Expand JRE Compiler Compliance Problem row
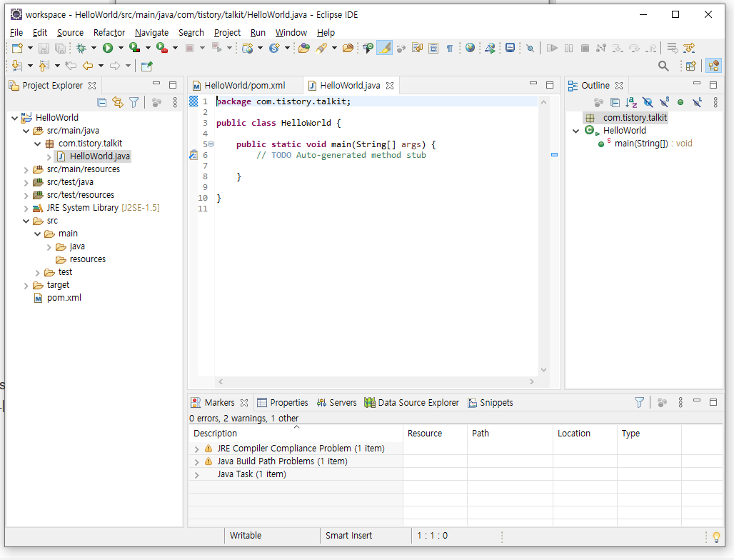 196,449
